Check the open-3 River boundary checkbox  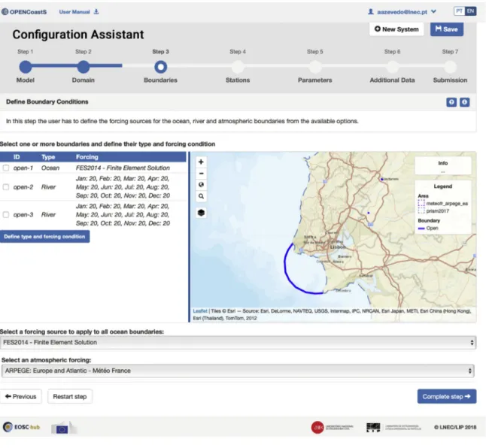click(5, 214)
